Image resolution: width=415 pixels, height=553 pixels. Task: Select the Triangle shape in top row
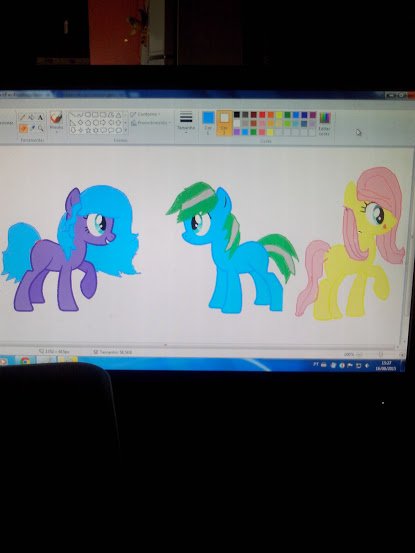click(118, 115)
